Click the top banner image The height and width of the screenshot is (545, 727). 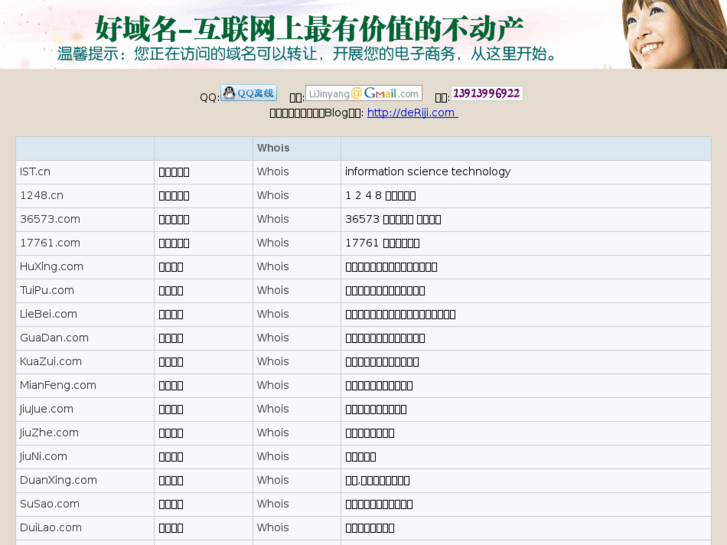(364, 34)
